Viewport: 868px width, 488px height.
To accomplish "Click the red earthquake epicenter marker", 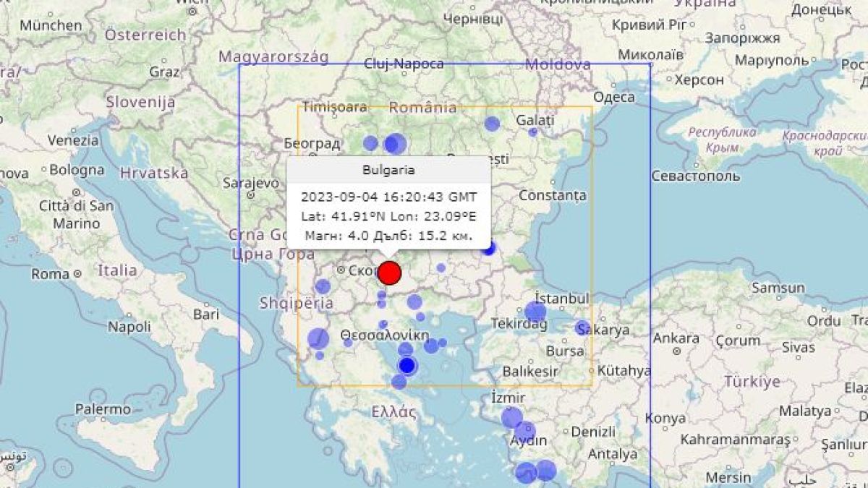I will (x=389, y=273).
